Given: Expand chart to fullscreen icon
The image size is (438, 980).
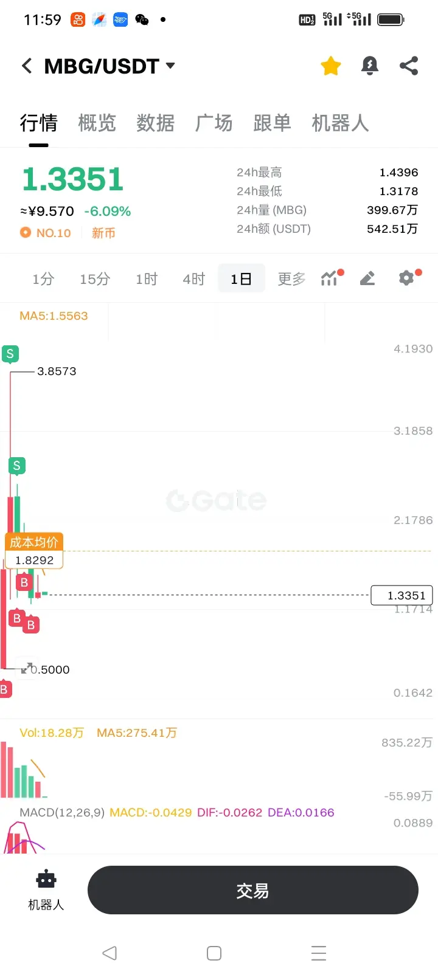Looking at the screenshot, I should coord(27,668).
